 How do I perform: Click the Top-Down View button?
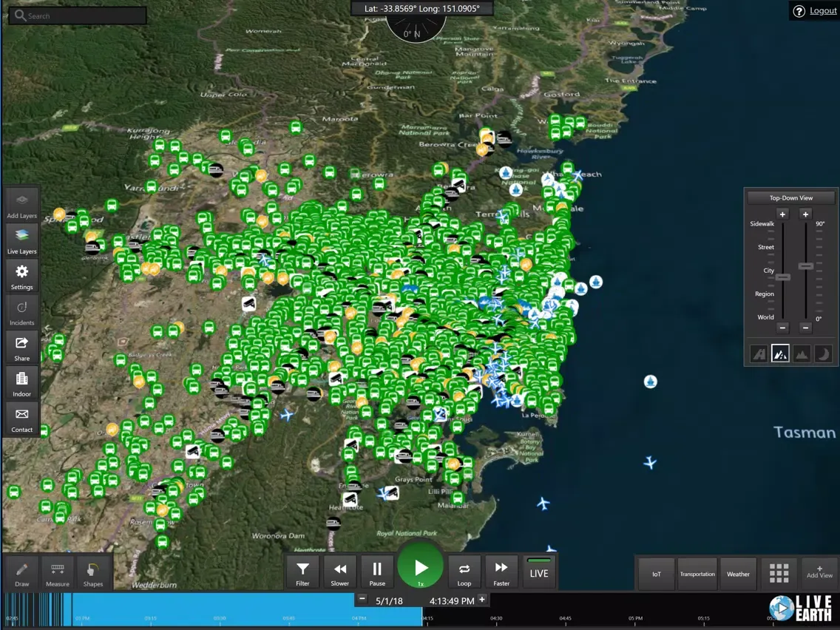click(x=790, y=197)
